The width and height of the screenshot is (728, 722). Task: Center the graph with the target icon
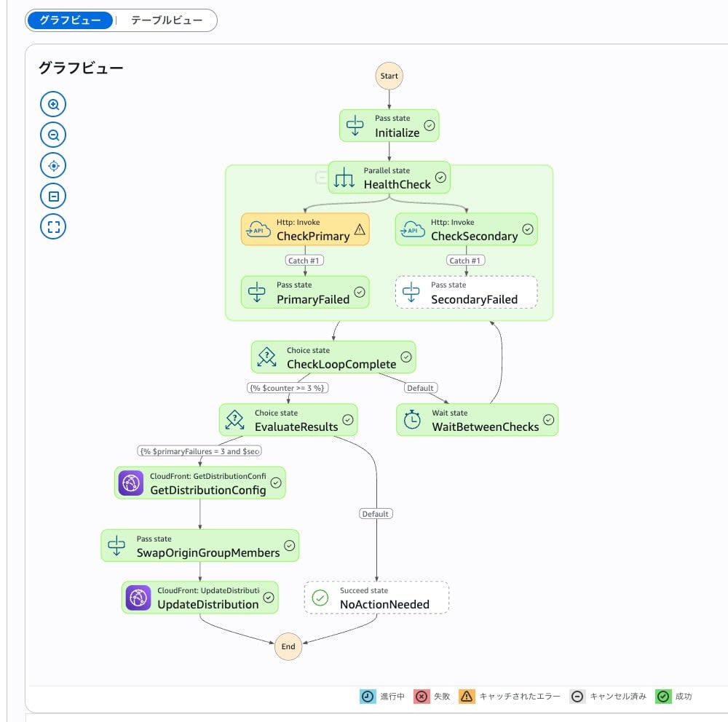coord(53,165)
